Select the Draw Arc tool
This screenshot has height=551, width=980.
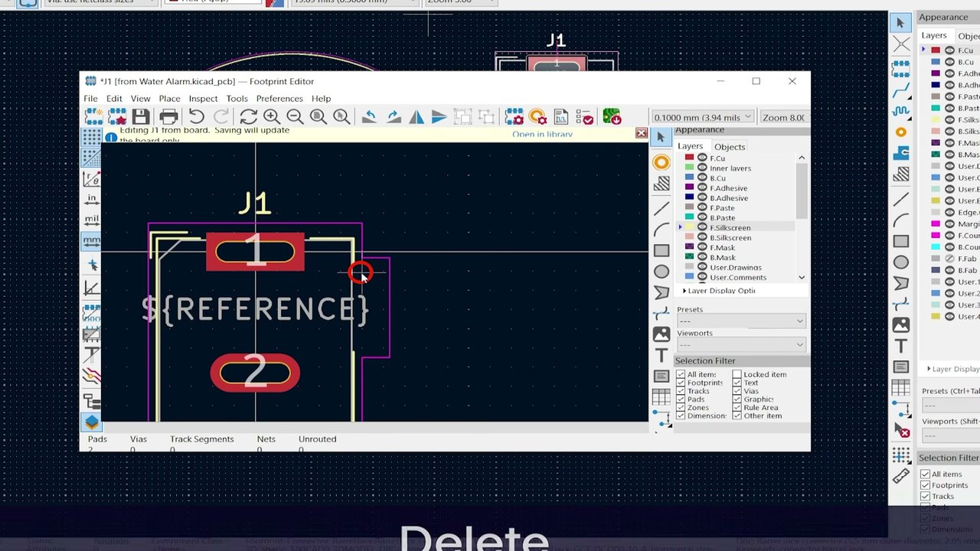661,230
